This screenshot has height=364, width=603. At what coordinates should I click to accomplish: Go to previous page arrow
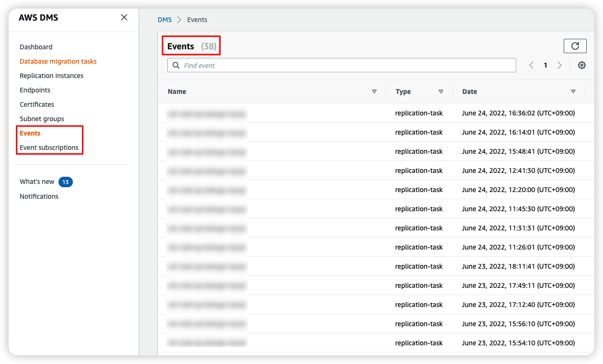(x=531, y=65)
